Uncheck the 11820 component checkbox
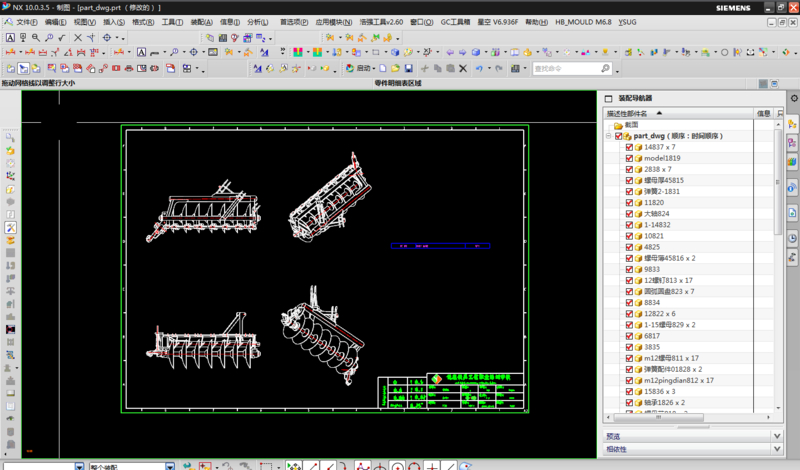The width and height of the screenshot is (800, 470). click(x=629, y=203)
